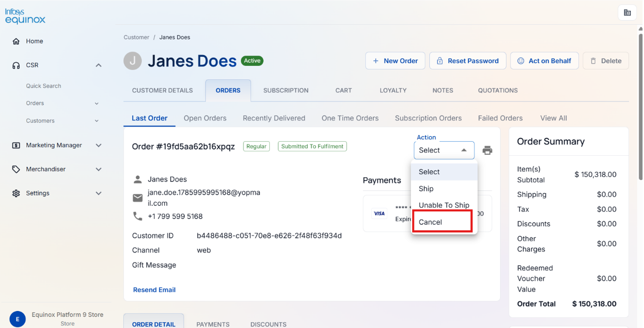Image resolution: width=644 pixels, height=328 pixels.
Task: Click Act on Behalf button
Action: click(544, 61)
